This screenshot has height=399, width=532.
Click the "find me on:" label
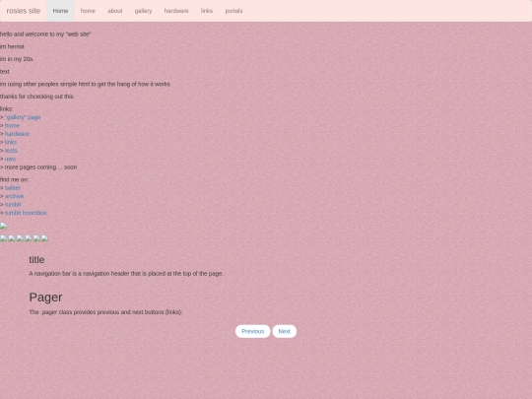pos(14,179)
